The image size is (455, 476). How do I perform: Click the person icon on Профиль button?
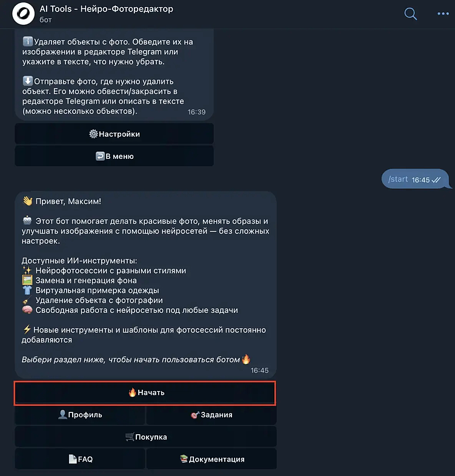62,414
